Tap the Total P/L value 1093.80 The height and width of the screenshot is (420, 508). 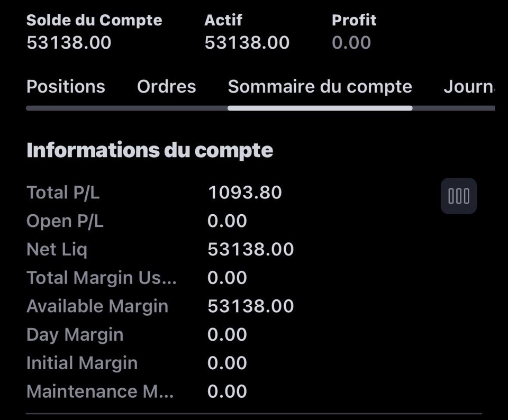click(244, 193)
